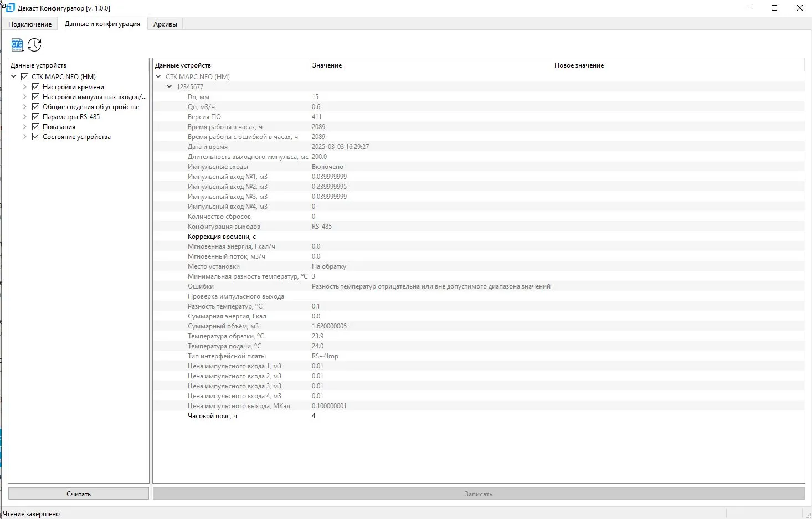
Task: Expand the Состояние устройства tree node
Action: click(25, 137)
